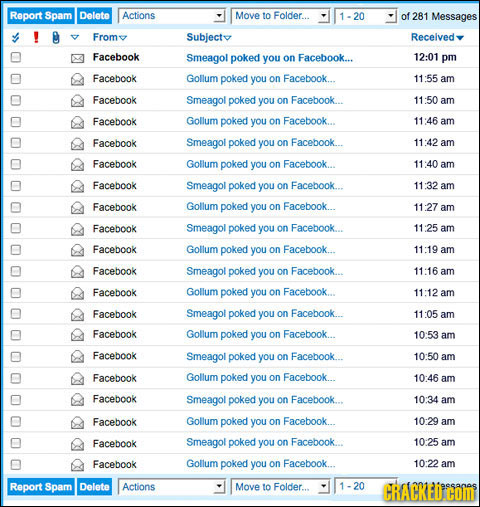Viewport: 480px width, 507px height.
Task: Expand the top Move to Folder dropdown
Action: pos(280,16)
